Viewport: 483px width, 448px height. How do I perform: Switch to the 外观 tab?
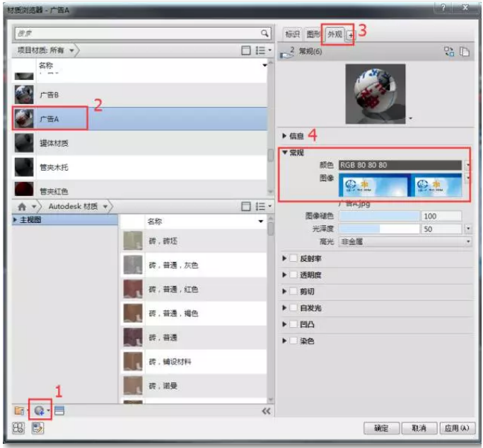click(x=334, y=34)
